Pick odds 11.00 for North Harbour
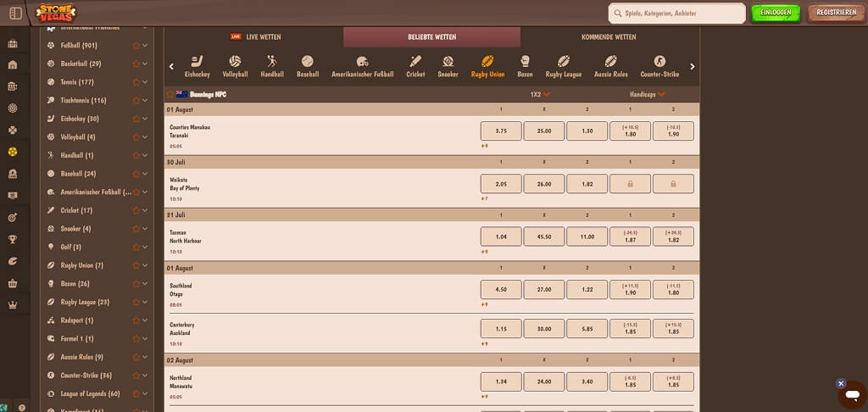Viewport: 868px width, 412px height. pyautogui.click(x=587, y=237)
